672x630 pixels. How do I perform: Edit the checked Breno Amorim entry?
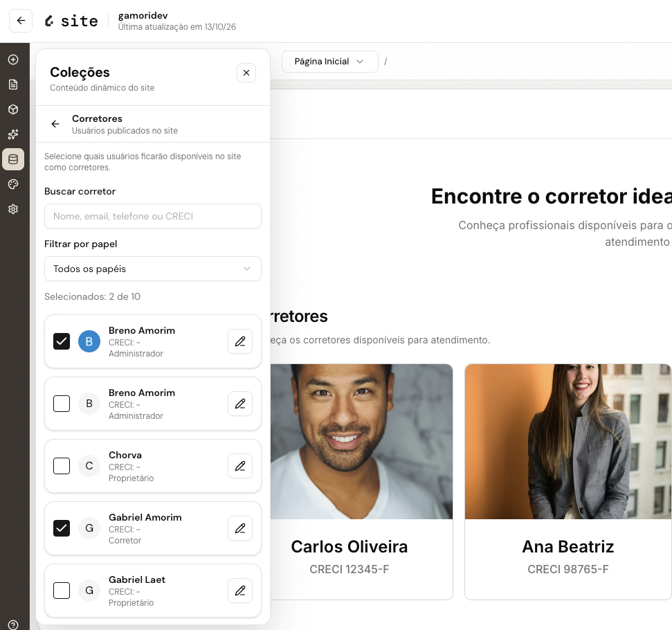coord(240,341)
